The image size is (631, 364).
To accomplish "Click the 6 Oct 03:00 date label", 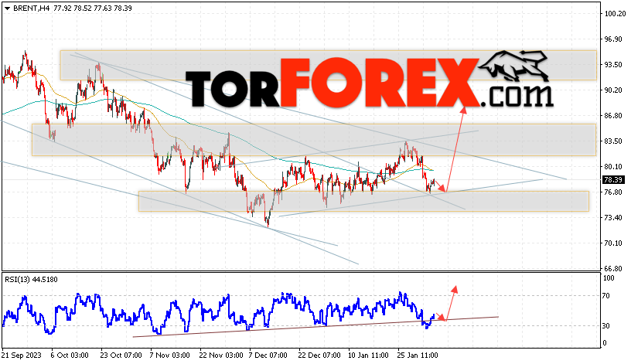I will point(70,355).
